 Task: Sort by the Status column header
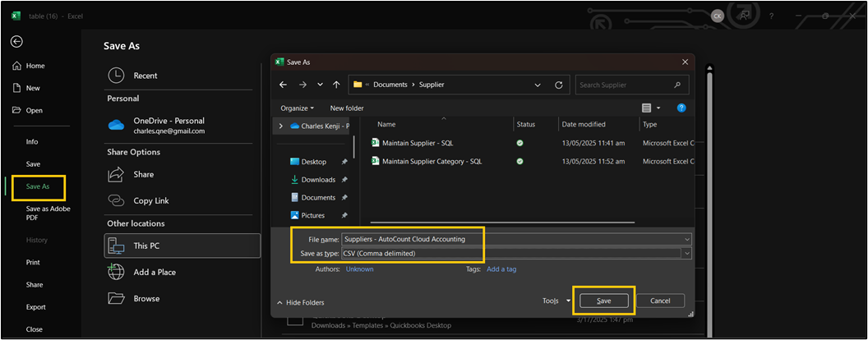tap(526, 124)
